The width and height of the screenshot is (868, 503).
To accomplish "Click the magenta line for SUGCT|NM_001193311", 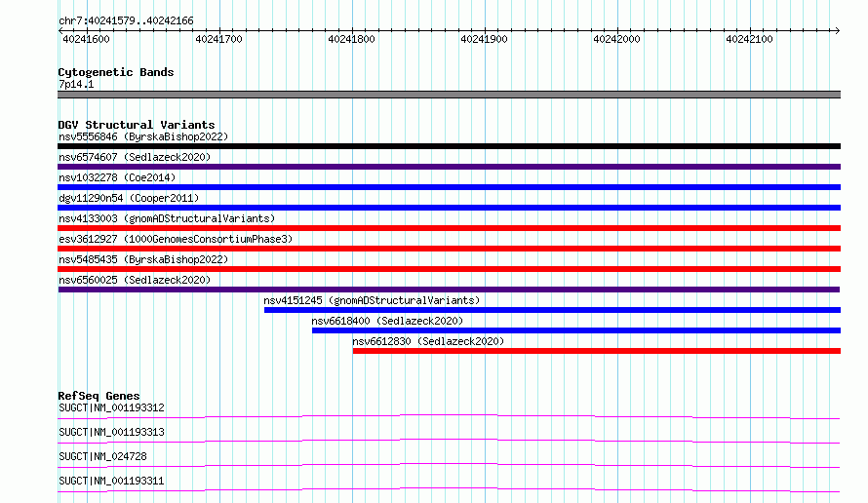I will pyautogui.click(x=449, y=489).
